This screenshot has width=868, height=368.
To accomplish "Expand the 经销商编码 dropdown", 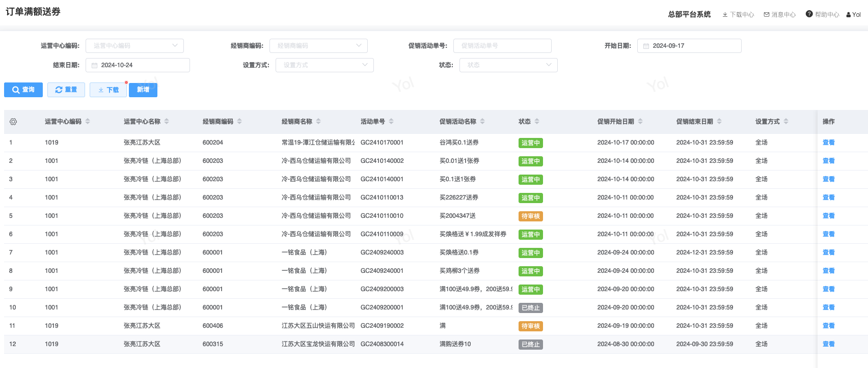I will (x=318, y=46).
